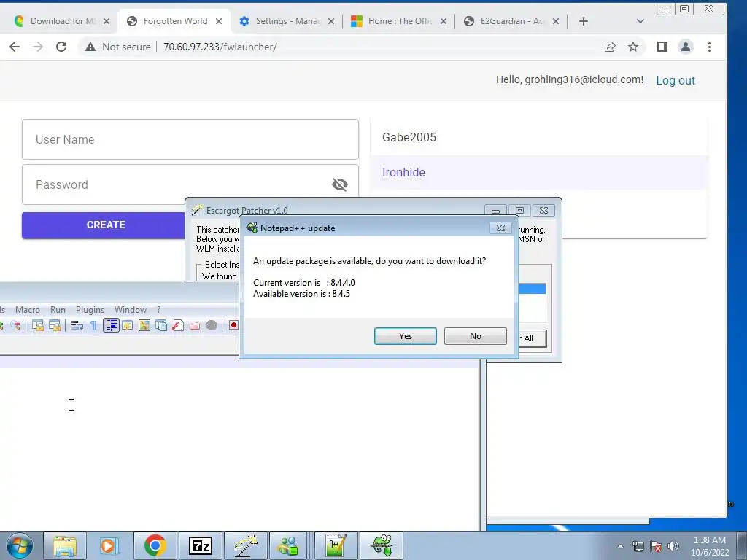The width and height of the screenshot is (747, 560).
Task: Open the Macro menu in Notepad++
Action: 28,309
